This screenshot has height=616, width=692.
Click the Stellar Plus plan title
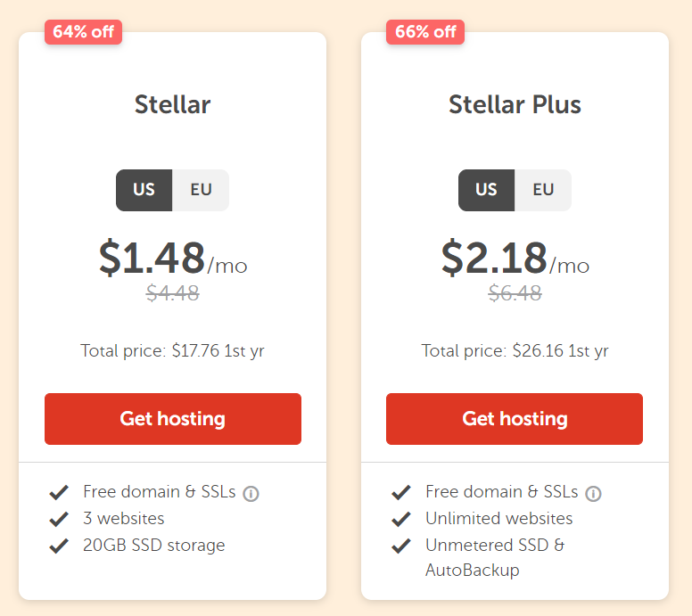pyautogui.click(x=515, y=104)
